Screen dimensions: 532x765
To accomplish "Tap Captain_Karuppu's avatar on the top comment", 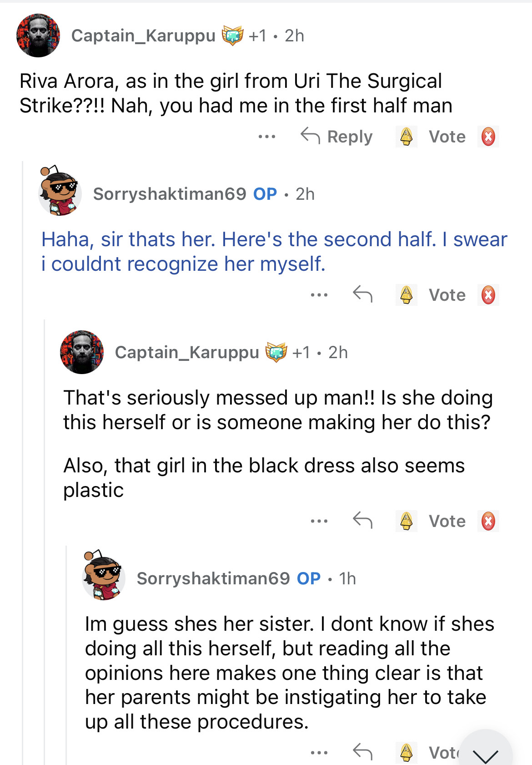I will pyautogui.click(x=38, y=35).
